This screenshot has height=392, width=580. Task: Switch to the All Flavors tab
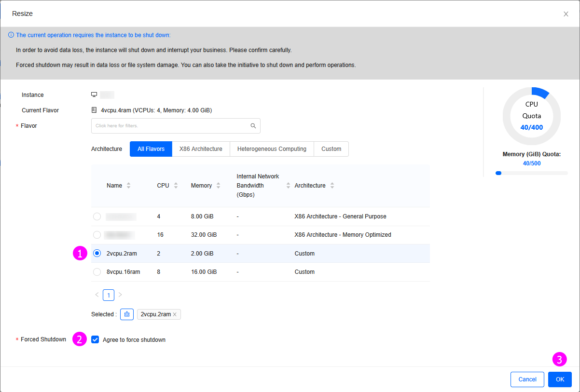[x=151, y=149]
